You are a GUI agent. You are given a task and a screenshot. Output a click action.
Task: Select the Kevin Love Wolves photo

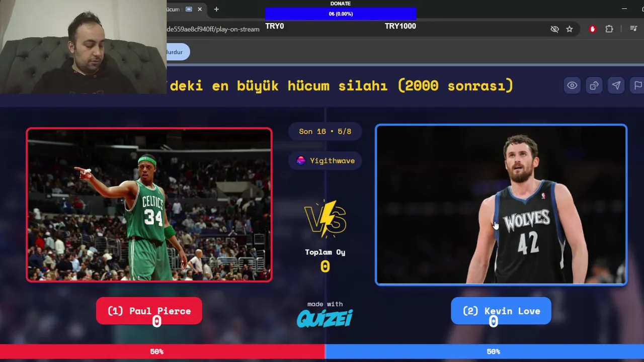click(x=501, y=205)
